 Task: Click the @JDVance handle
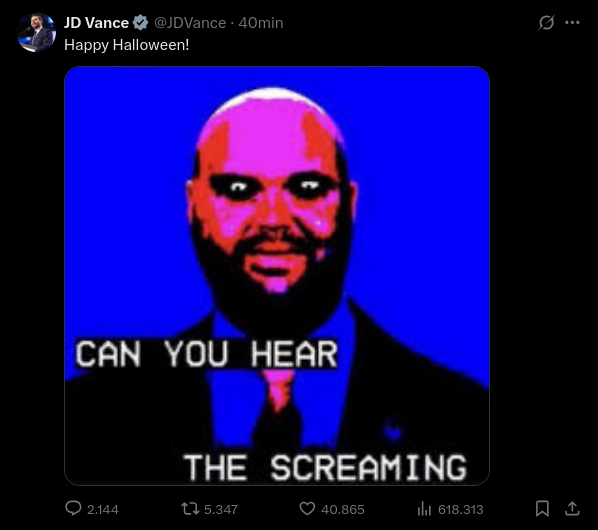(x=190, y=23)
